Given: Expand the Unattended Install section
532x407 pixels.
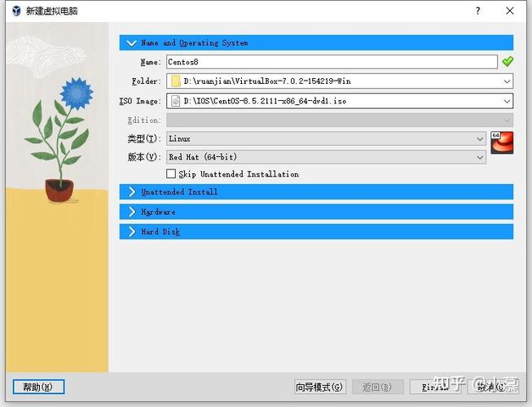Looking at the screenshot, I should pos(316,192).
